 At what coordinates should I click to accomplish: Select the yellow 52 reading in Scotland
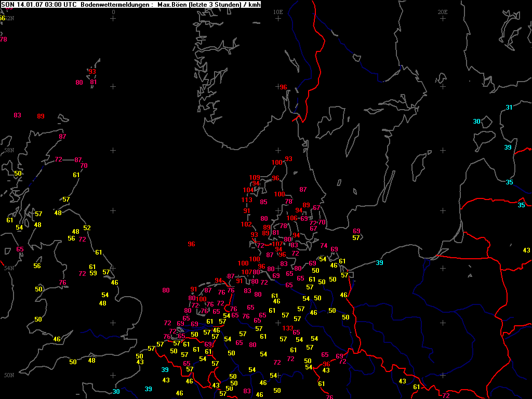click(87, 228)
